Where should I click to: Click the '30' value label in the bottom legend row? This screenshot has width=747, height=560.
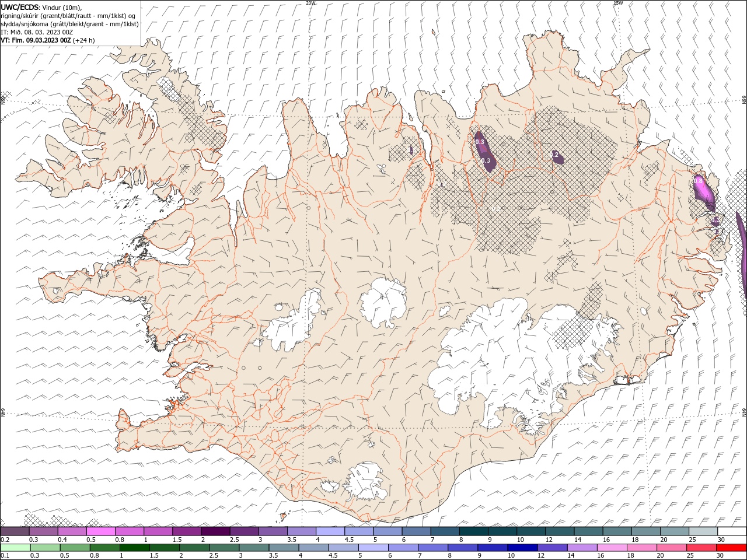click(x=720, y=556)
